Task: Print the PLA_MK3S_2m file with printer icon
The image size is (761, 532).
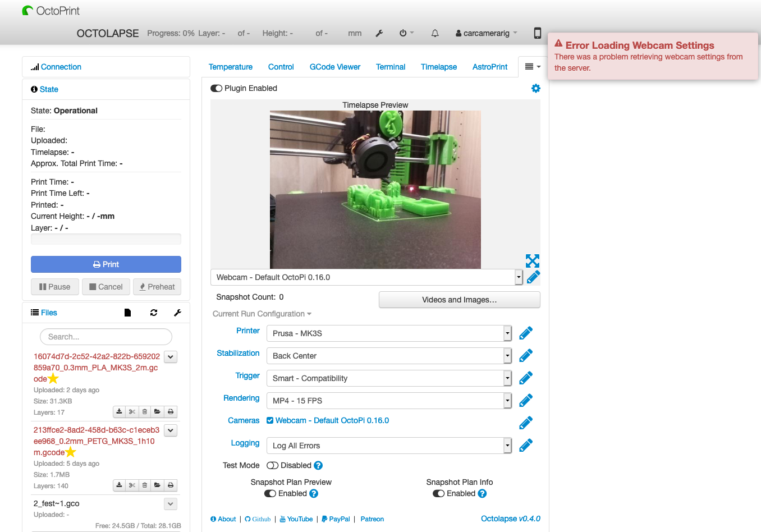Action: tap(171, 411)
